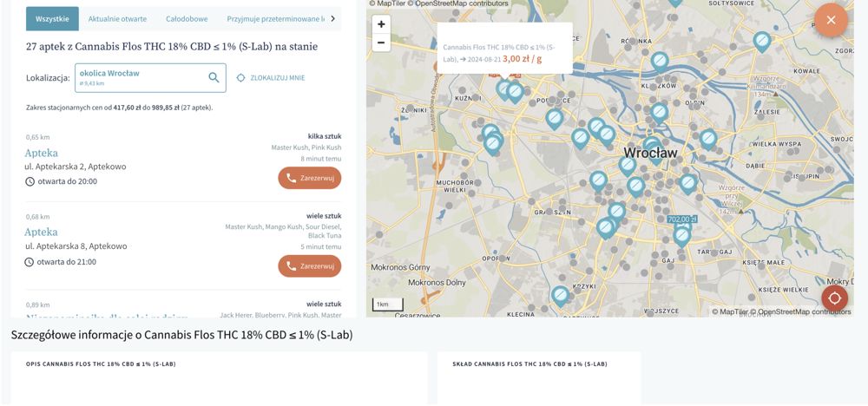
Task: Select Przyjmuje przeterminowane tab
Action: (276, 19)
